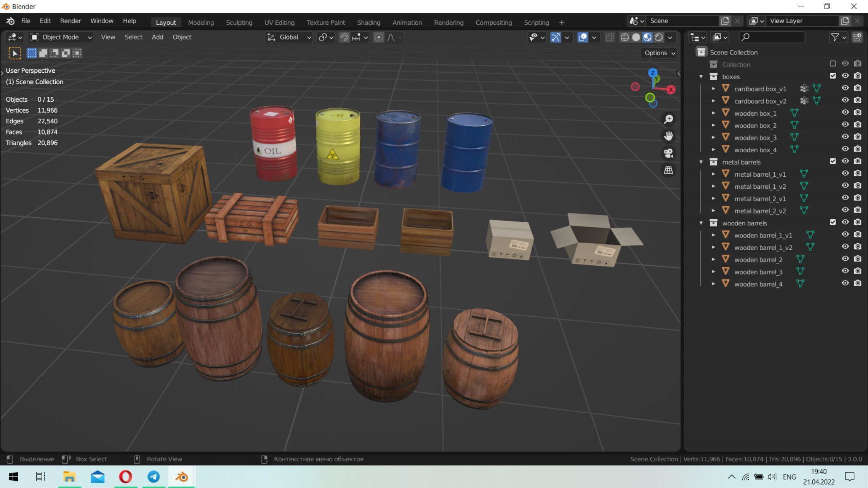Viewport: 868px width, 488px height.
Task: Uncheck the boxes collection checkbox
Action: point(833,76)
